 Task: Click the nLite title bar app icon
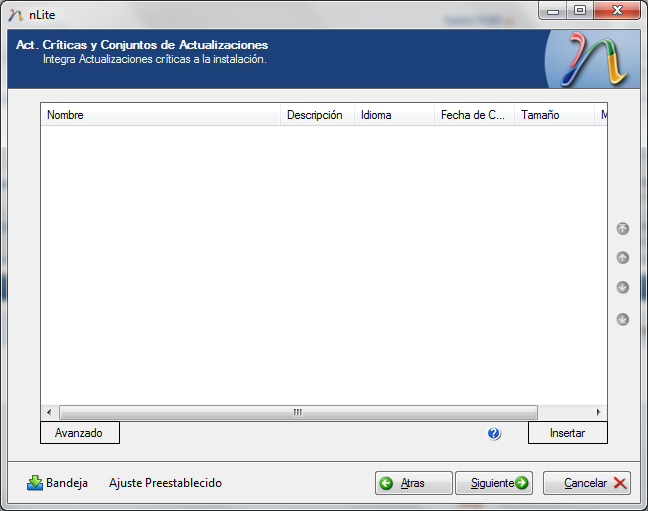15,12
